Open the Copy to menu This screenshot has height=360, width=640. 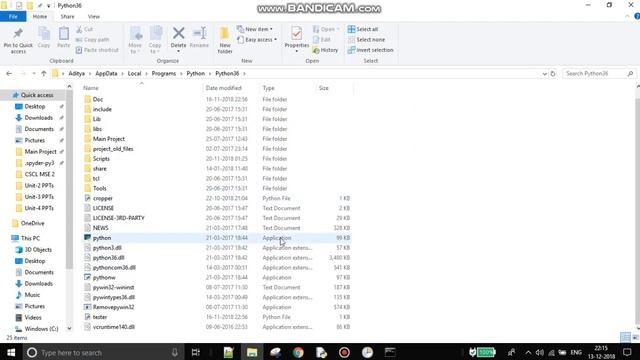[155, 40]
